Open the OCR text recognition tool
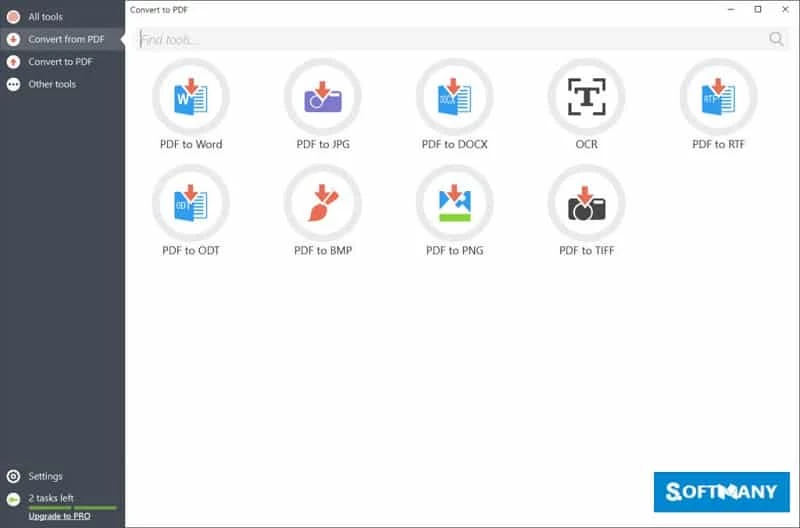 pos(586,97)
